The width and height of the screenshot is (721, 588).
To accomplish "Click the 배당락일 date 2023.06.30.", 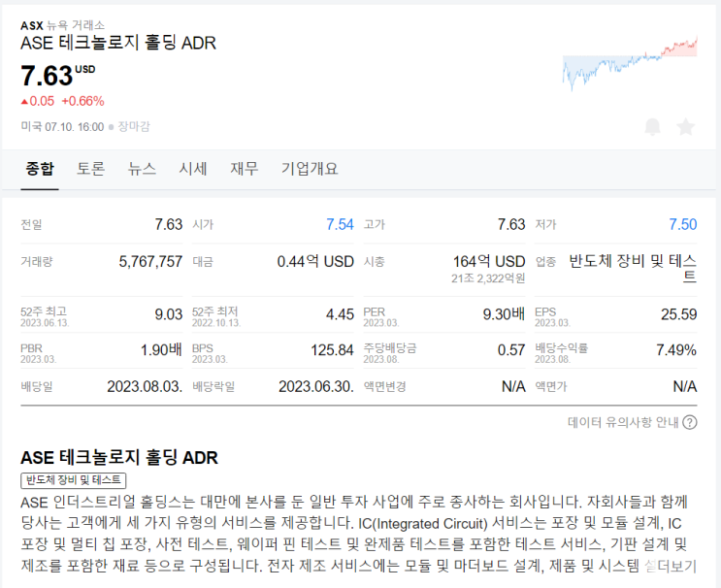I will tap(316, 386).
